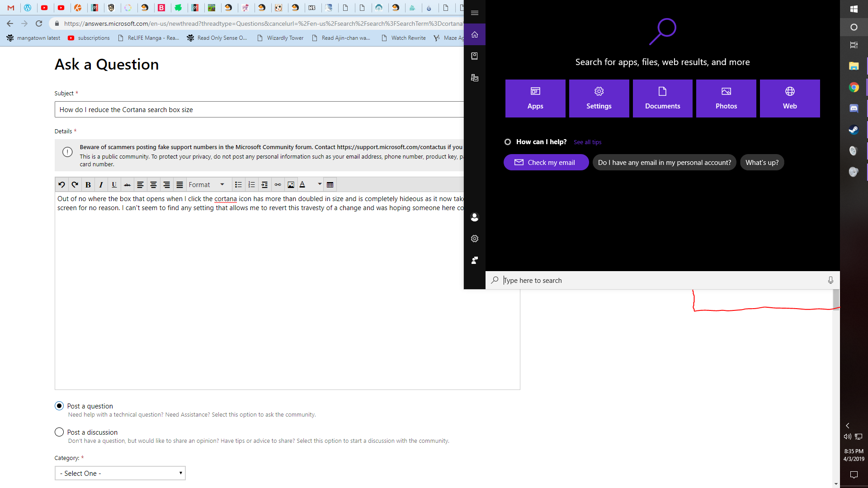Screen dimensions: 868x488
Task: Insert a numbered list
Action: [251, 184]
